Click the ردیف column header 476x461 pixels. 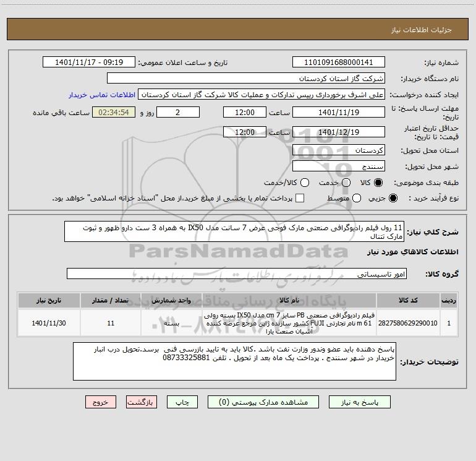click(449, 301)
